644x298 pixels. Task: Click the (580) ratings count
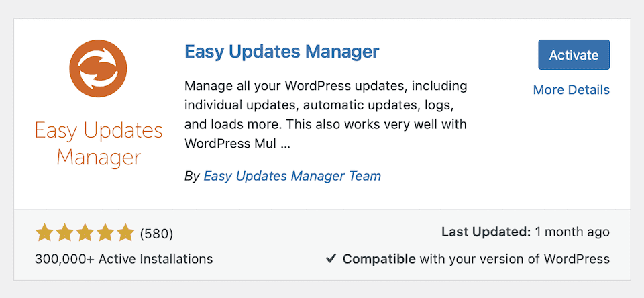(156, 234)
